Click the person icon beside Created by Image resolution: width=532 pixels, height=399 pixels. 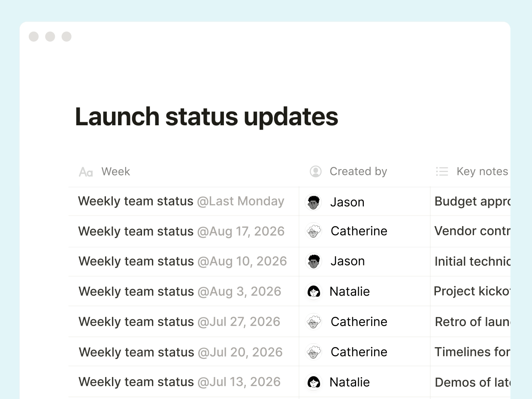coord(315,171)
